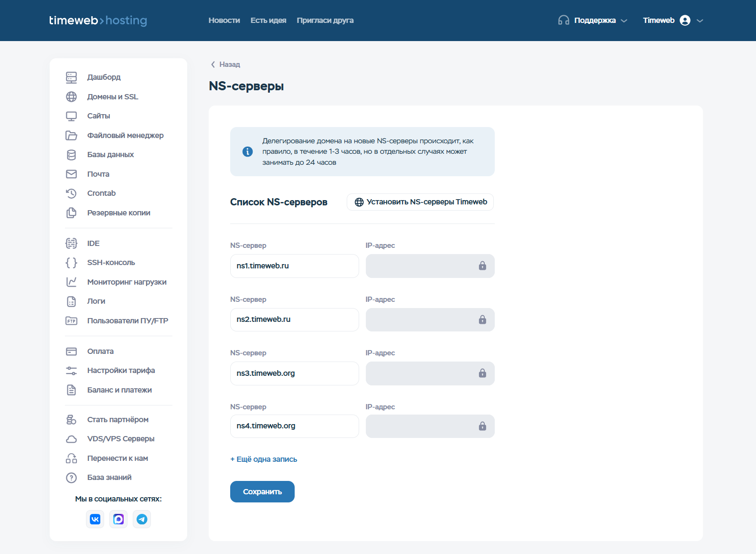
Task: Click the SSH console braces icon
Action: (x=71, y=263)
